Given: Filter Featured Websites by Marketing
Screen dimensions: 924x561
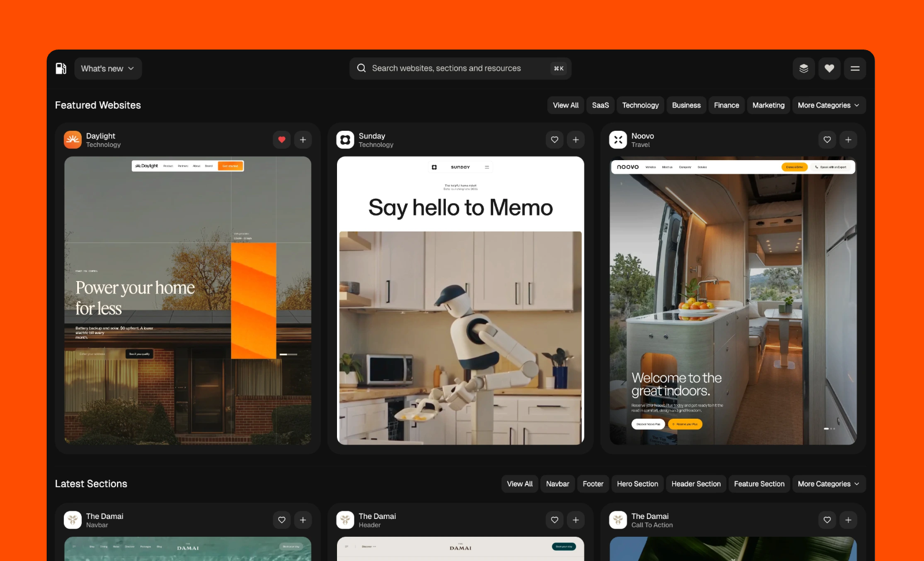Looking at the screenshot, I should [x=768, y=105].
